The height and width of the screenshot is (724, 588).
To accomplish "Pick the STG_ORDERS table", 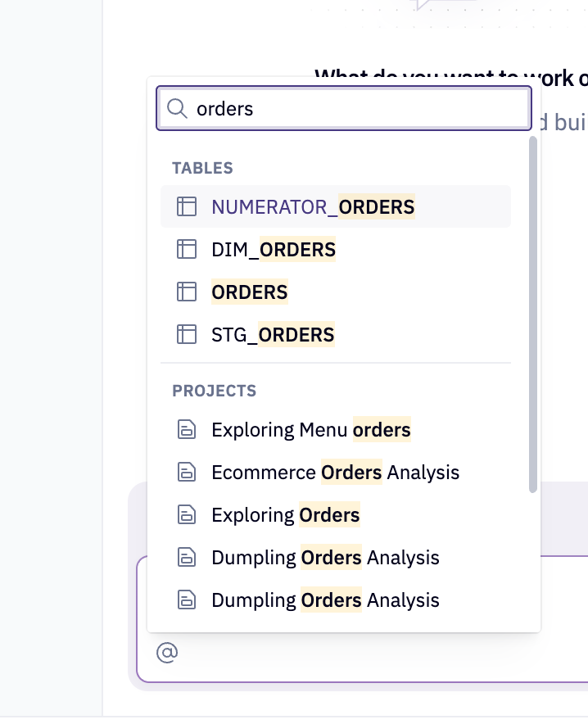I will (336, 334).
